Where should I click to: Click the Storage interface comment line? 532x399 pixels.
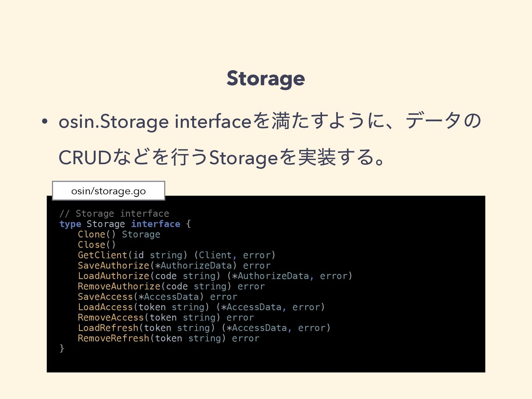tap(114, 214)
